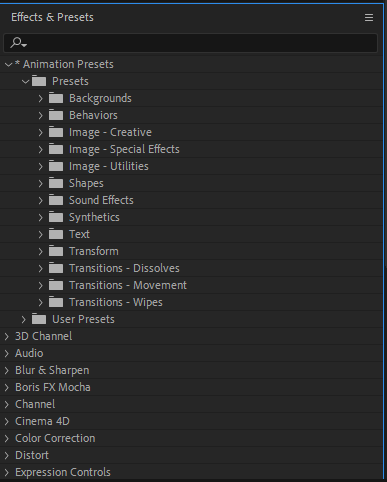Screen dimensions: 387x482
Task: Select the Cinema 4D category
Action: click(x=42, y=421)
